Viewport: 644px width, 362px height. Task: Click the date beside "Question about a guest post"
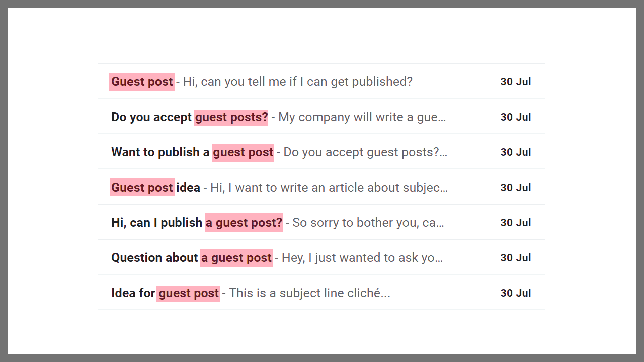(516, 258)
